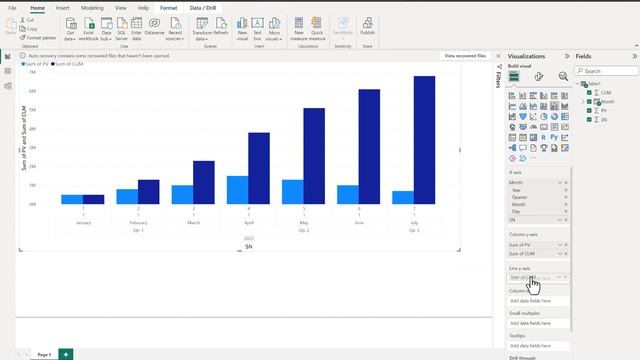
Task: Open the Sum of PV dropdown arrow
Action: tap(560, 245)
